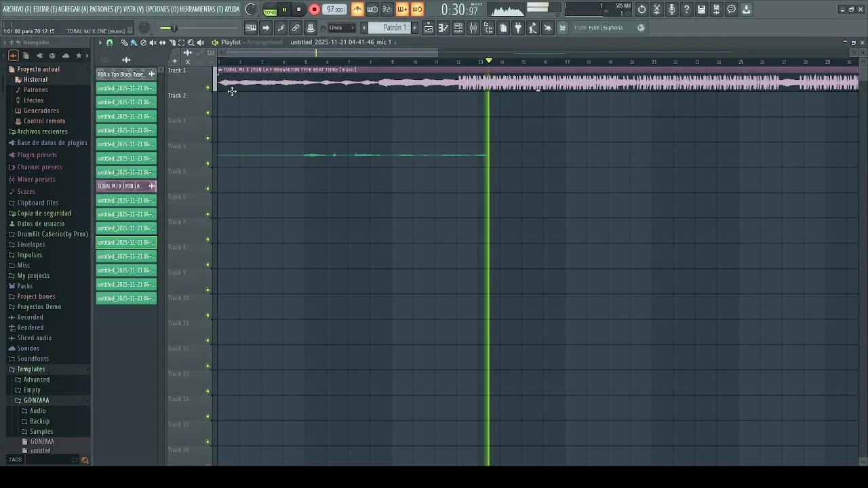868x488 pixels.
Task: Click the one-click audio recording microphone icon
Action: (671, 9)
